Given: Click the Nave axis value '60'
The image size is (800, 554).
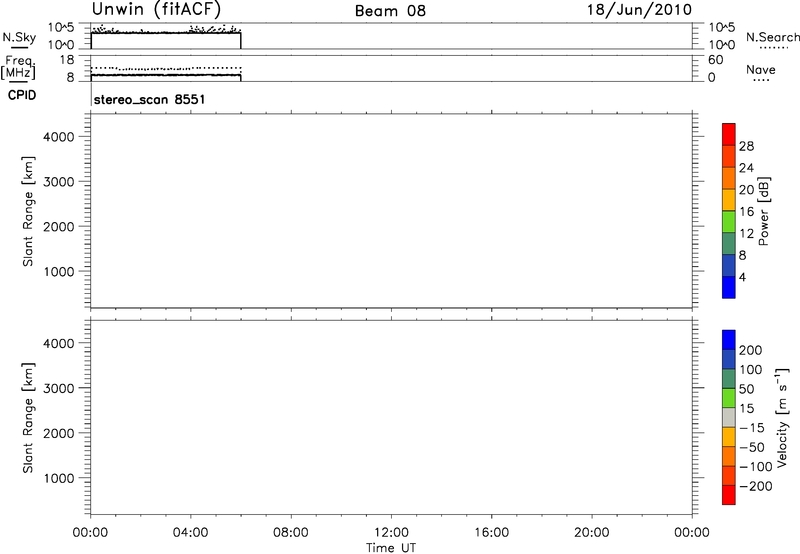Looking at the screenshot, I should 716,60.
